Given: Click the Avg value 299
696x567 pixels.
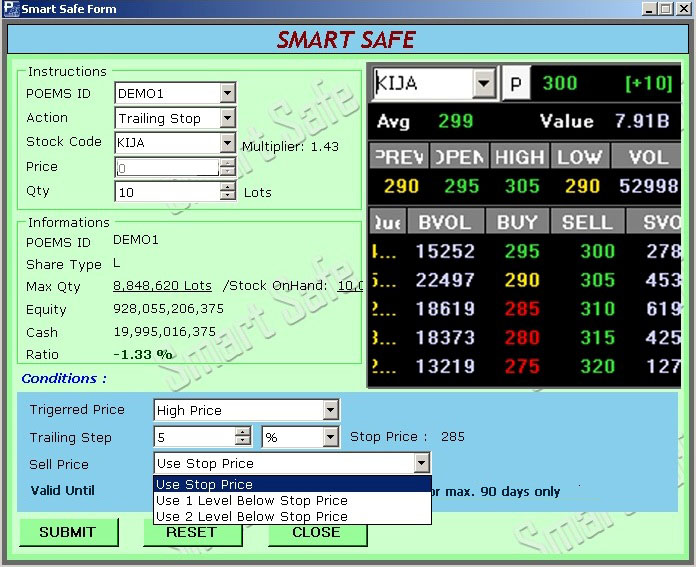Looking at the screenshot, I should (x=455, y=121).
